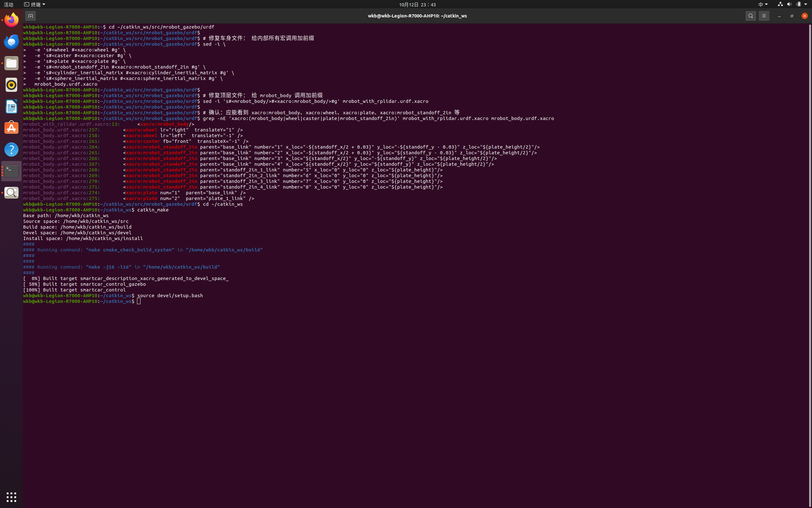Select the Terminal icon in the dock

tap(11, 171)
